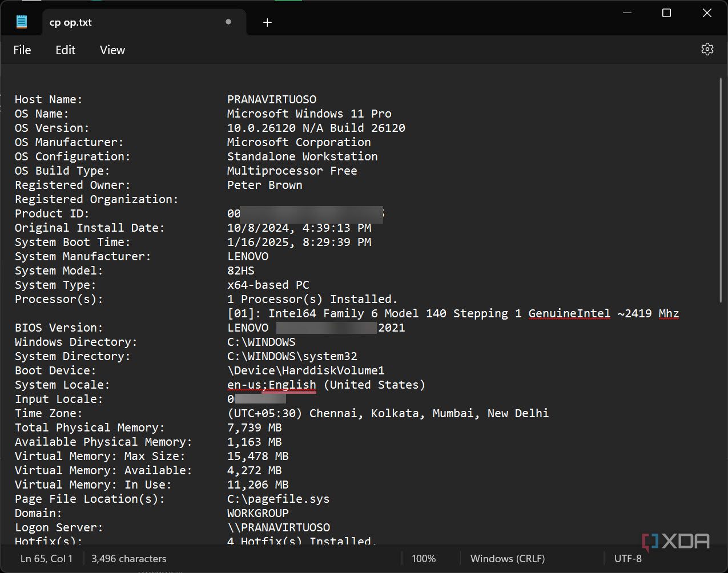
Task: Click the 15,478 MB max size value
Action: click(x=258, y=456)
